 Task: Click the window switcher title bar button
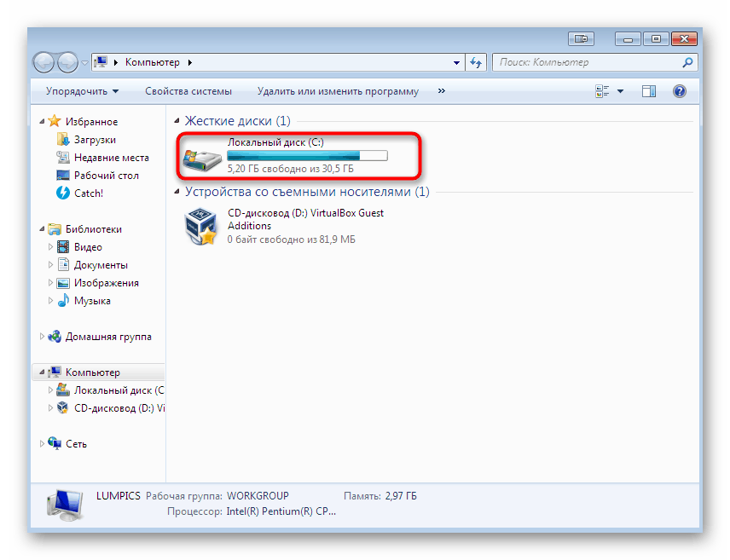pos(581,39)
